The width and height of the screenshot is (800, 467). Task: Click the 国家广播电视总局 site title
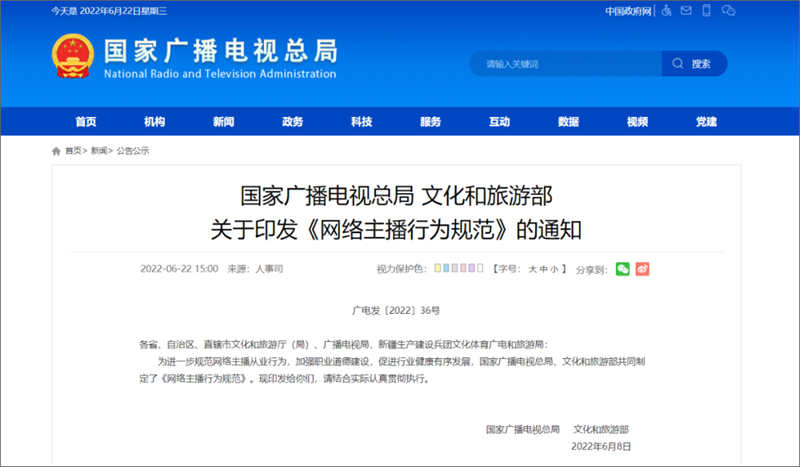(x=221, y=51)
